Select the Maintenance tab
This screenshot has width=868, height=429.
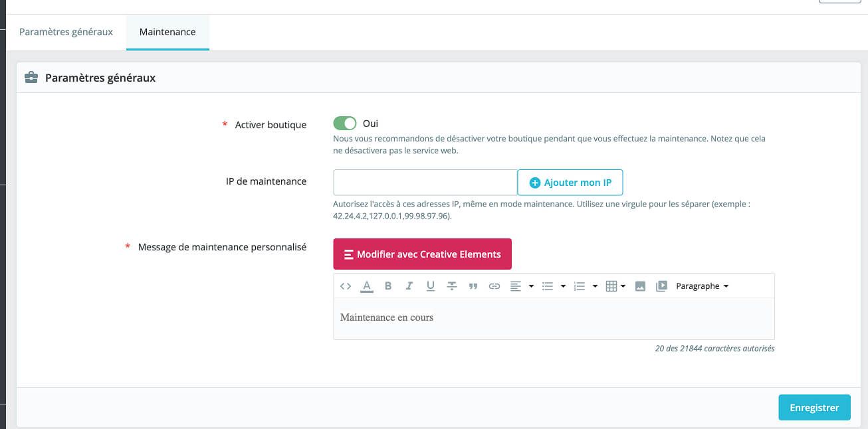(x=167, y=32)
